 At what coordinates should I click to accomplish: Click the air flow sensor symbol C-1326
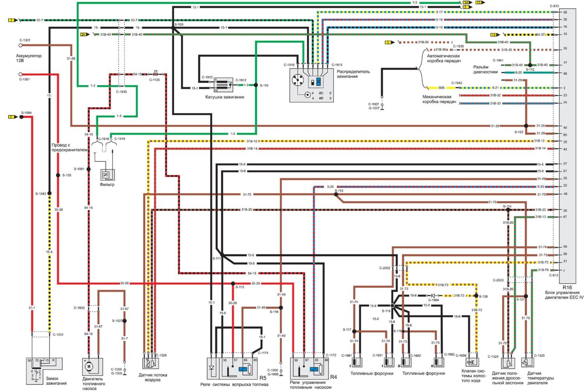click(x=150, y=363)
